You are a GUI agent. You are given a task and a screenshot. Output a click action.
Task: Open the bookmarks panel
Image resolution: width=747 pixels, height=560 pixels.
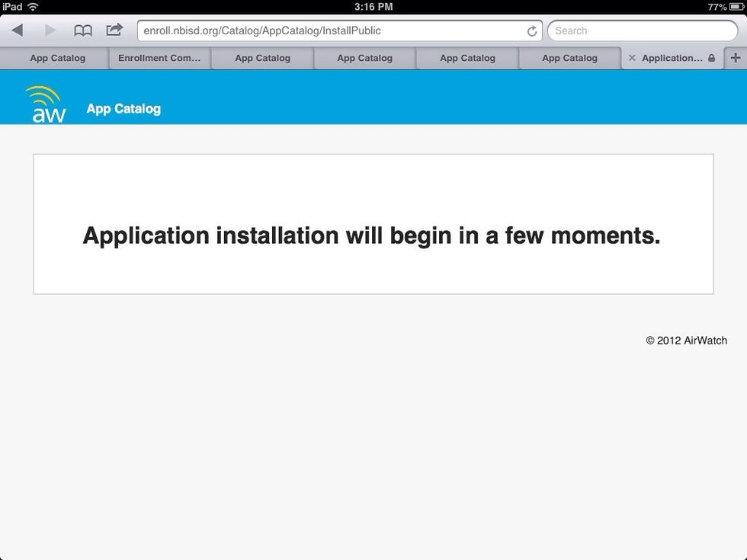(83, 30)
